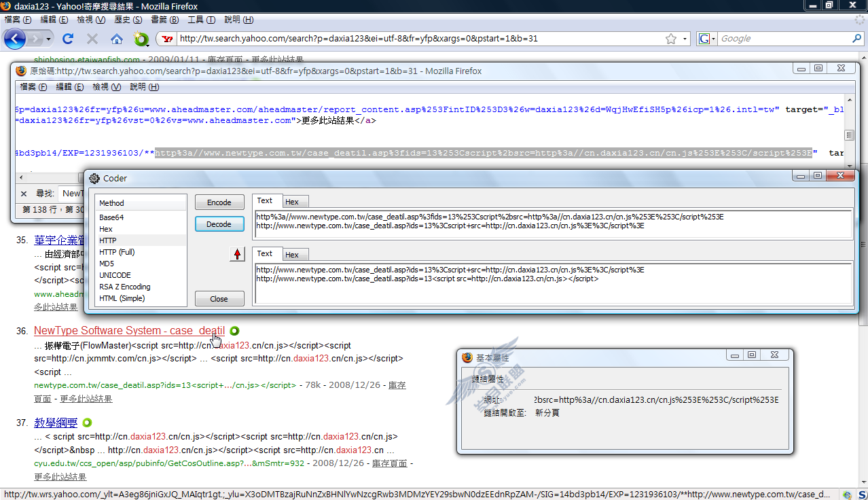Open the NewType Software System - case_deatil link

pyautogui.click(x=129, y=331)
